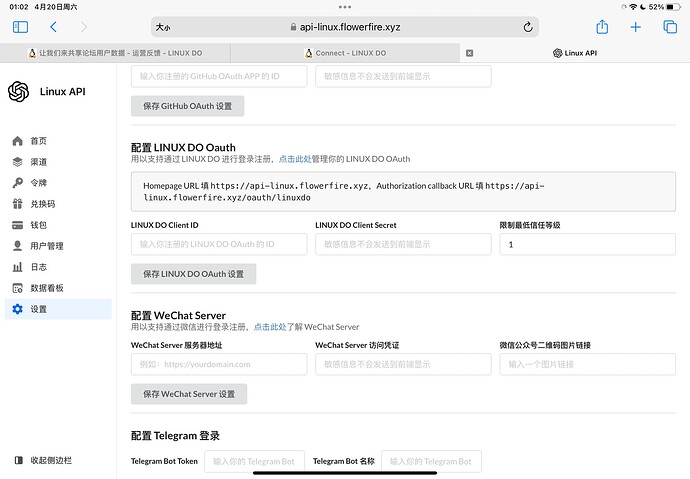Open the WeChat Server 点击此处 link
Viewport: 690px width, 479px height.
(x=270, y=327)
